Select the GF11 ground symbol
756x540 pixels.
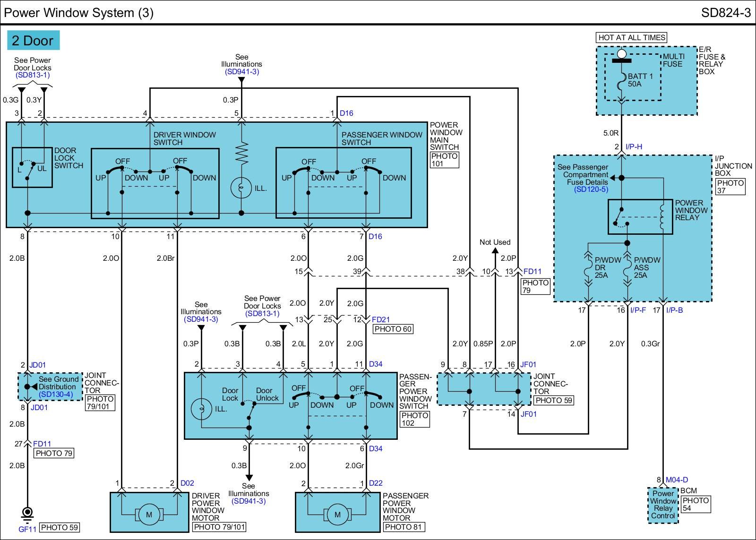[27, 512]
